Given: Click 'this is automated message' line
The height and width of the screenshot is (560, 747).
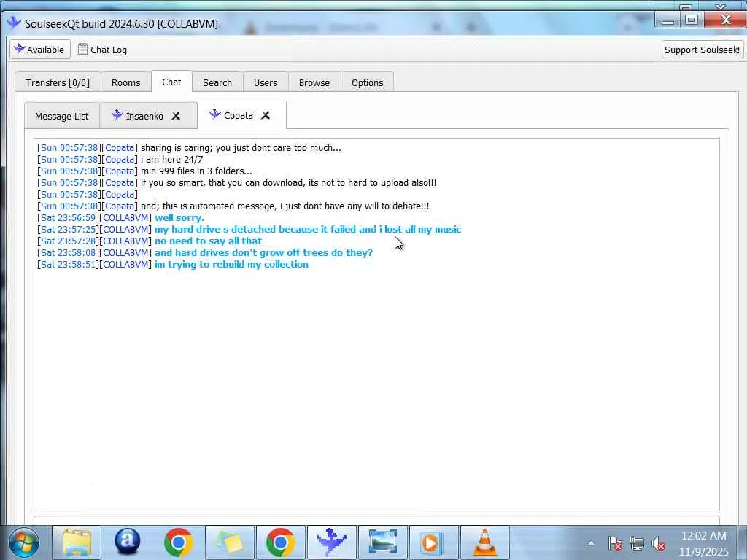Looking at the screenshot, I should pyautogui.click(x=285, y=206).
